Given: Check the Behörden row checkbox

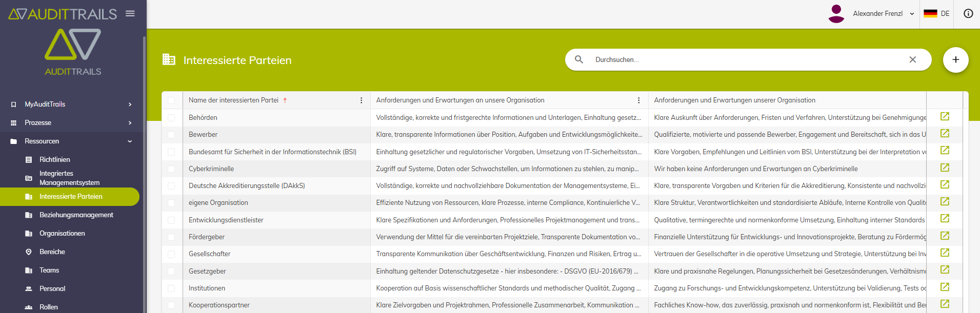Looking at the screenshot, I should click(x=171, y=118).
